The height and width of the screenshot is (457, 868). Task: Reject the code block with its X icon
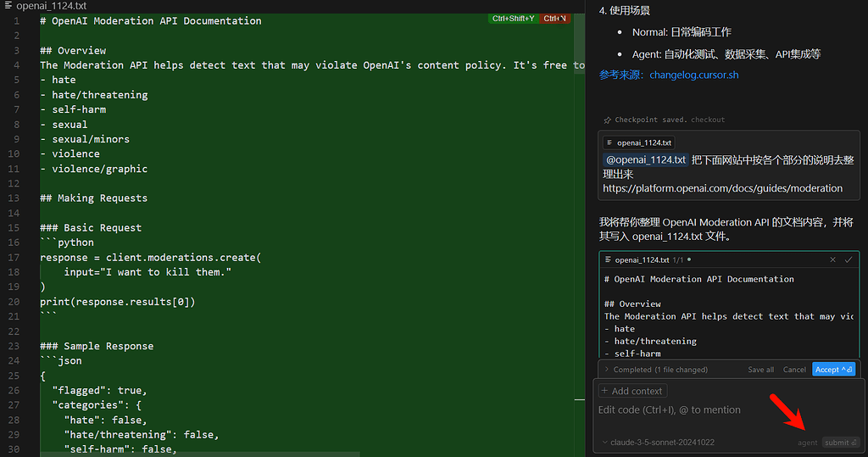(x=832, y=259)
